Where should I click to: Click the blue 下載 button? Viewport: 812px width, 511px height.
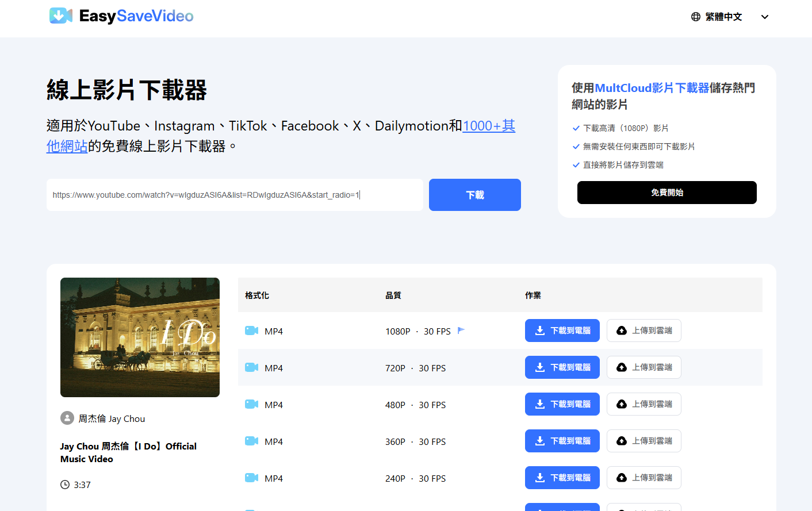pos(475,195)
